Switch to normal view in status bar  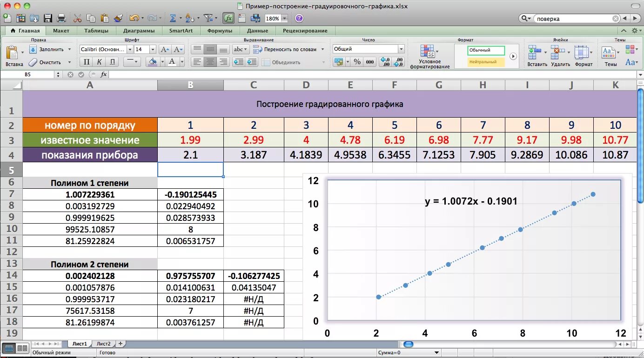pyautogui.click(x=9, y=348)
